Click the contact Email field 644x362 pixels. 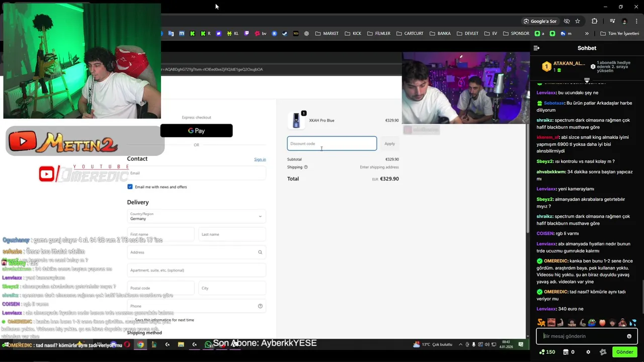(196, 173)
